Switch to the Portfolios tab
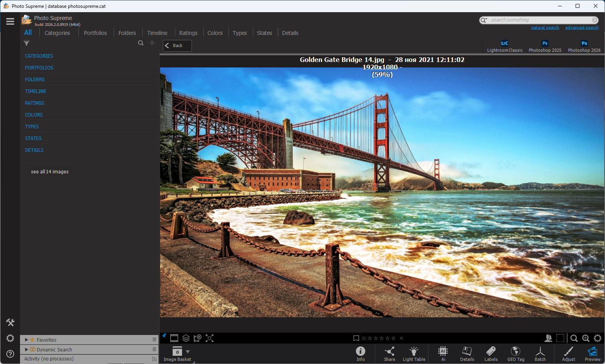This screenshot has height=364, width=605. 95,33
